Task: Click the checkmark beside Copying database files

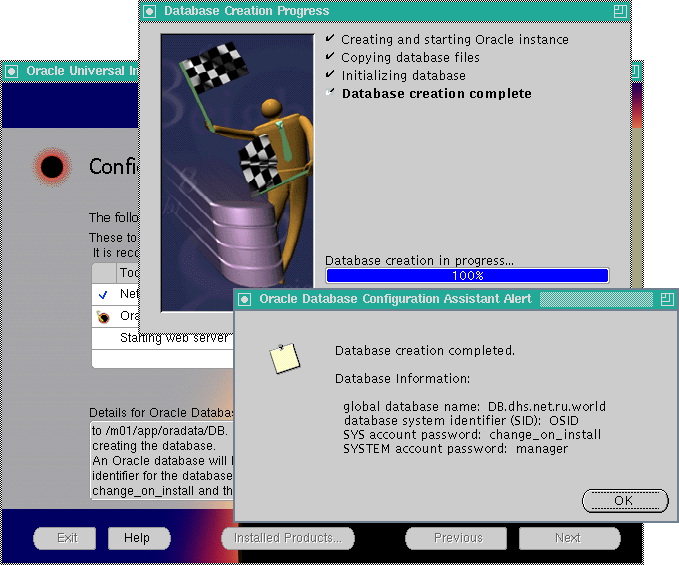Action: click(x=330, y=57)
